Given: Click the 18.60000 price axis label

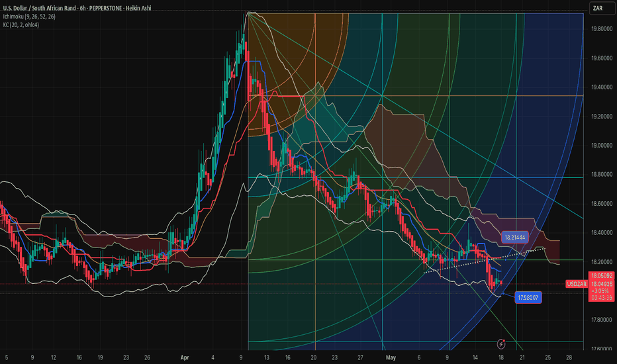Looking at the screenshot, I should pyautogui.click(x=602, y=204).
